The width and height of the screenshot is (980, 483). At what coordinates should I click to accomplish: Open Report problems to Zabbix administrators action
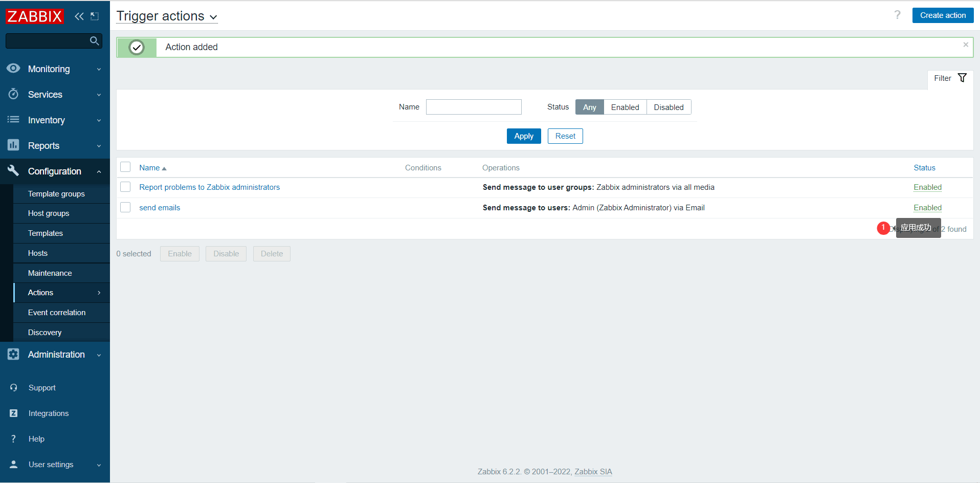[x=210, y=187]
